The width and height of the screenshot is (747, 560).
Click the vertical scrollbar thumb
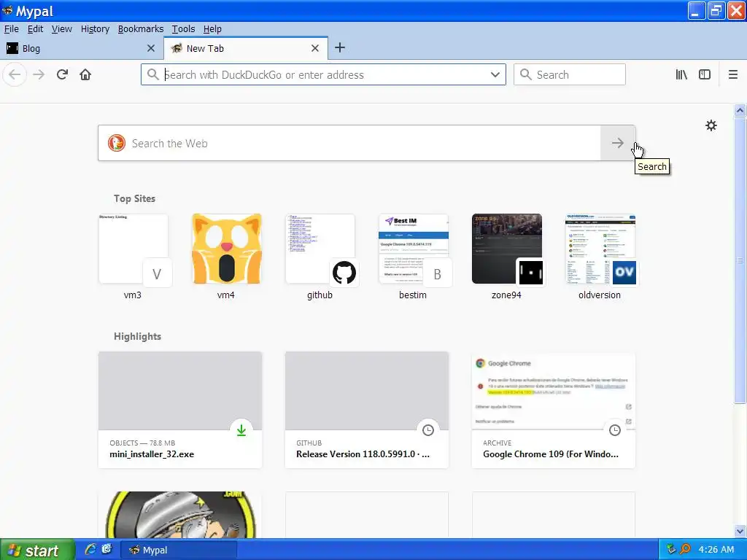click(740, 260)
